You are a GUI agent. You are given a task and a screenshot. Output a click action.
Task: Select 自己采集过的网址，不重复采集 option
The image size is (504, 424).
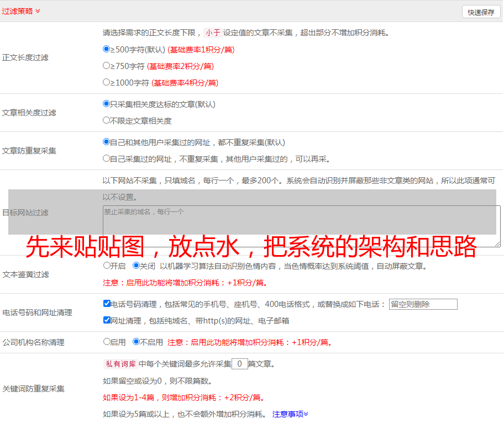point(107,158)
